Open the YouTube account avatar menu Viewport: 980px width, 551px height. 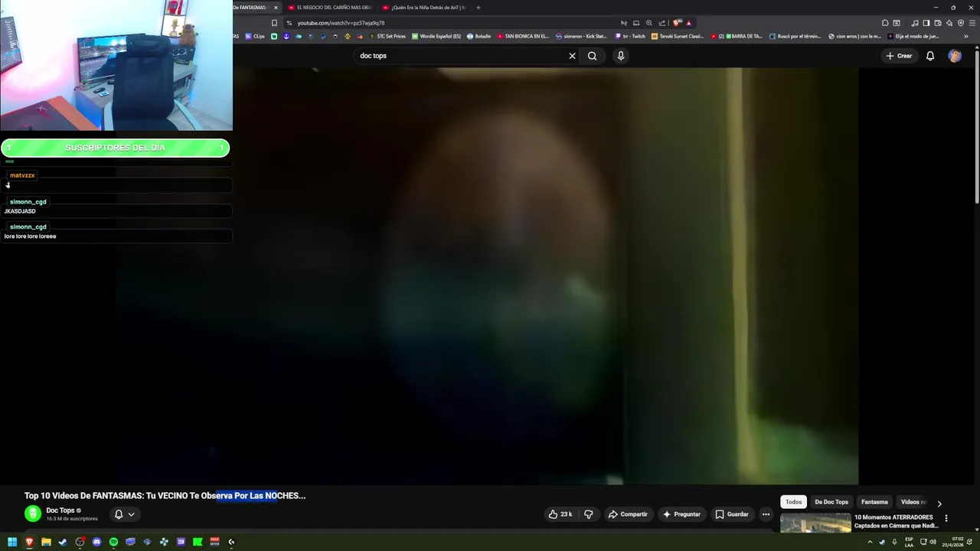click(955, 56)
